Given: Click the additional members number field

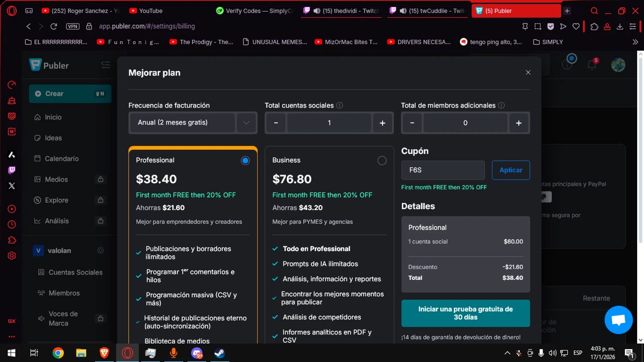Looking at the screenshot, I should point(465,123).
